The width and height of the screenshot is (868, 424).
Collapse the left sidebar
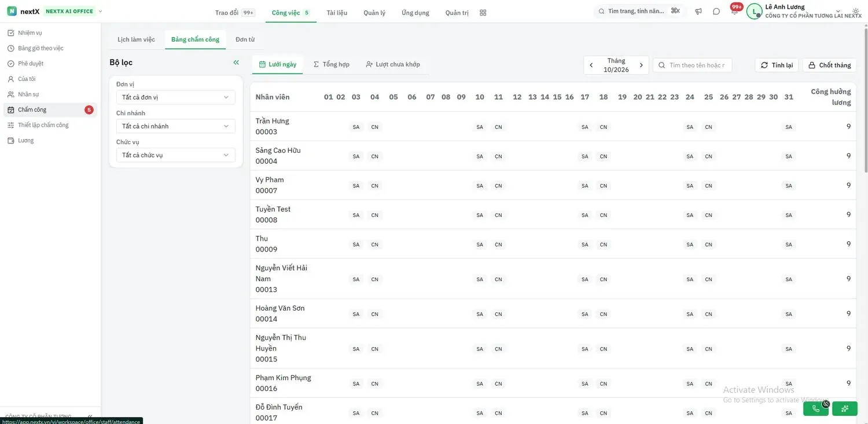tap(90, 416)
